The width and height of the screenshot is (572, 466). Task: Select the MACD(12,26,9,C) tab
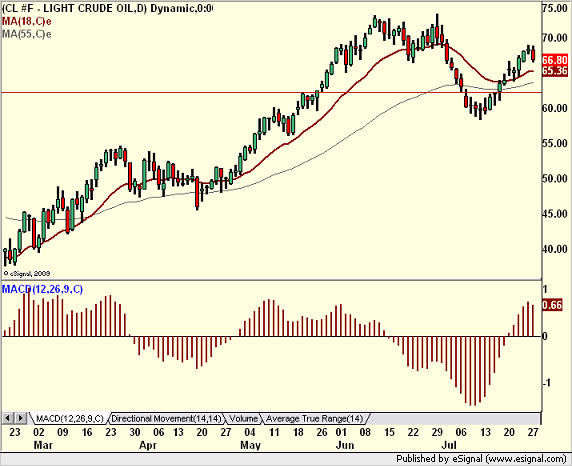point(70,419)
